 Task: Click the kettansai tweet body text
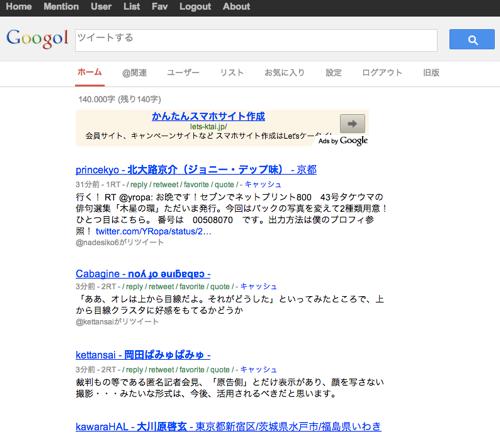pos(230,388)
